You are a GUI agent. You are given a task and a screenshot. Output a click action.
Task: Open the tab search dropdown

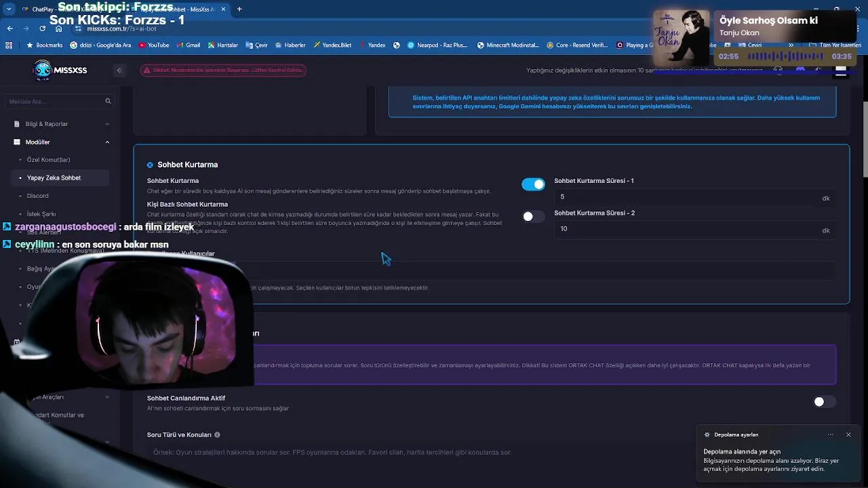click(9, 9)
